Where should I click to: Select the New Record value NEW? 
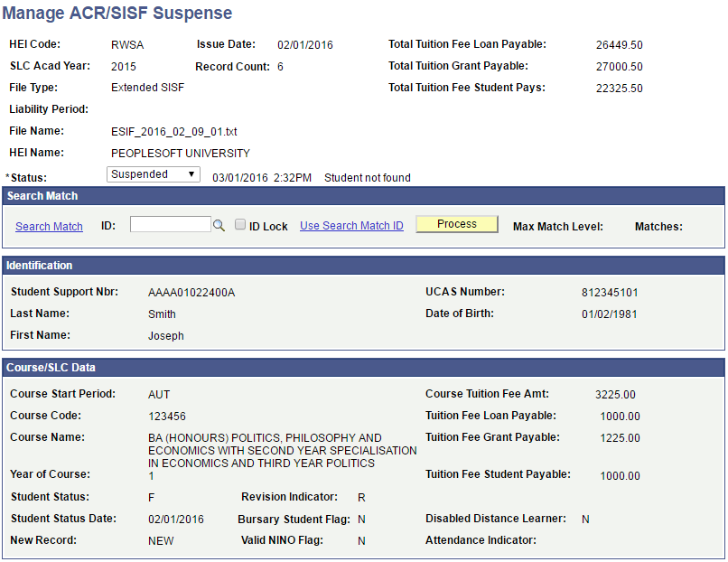(161, 540)
